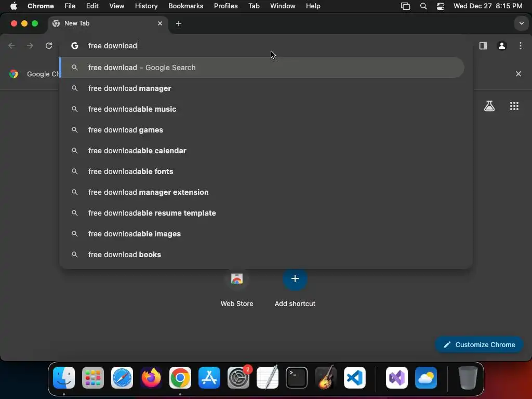Pick 'free downloadable fonts' suggestion
The image size is (532, 399).
point(262,171)
